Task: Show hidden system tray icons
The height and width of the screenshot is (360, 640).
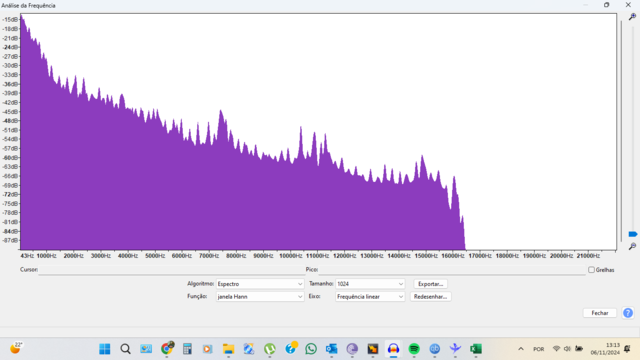Action: [x=521, y=349]
